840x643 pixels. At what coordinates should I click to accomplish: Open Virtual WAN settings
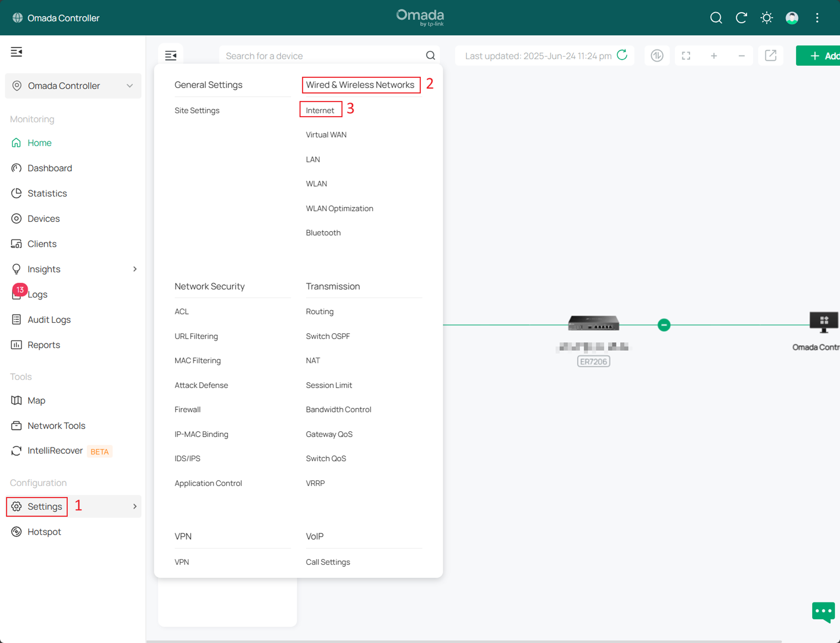[x=326, y=135]
